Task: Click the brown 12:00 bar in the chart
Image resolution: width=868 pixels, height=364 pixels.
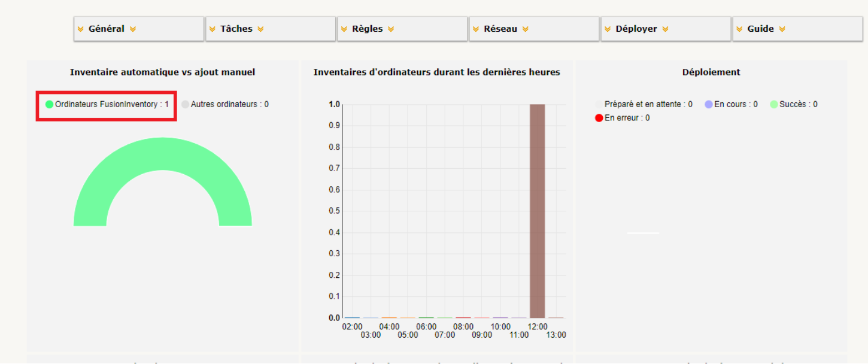Action: point(537,211)
